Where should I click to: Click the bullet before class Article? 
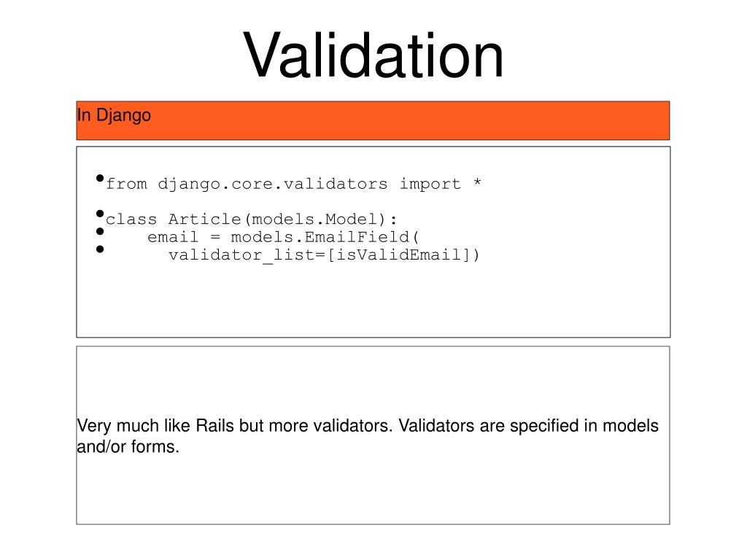point(100,214)
